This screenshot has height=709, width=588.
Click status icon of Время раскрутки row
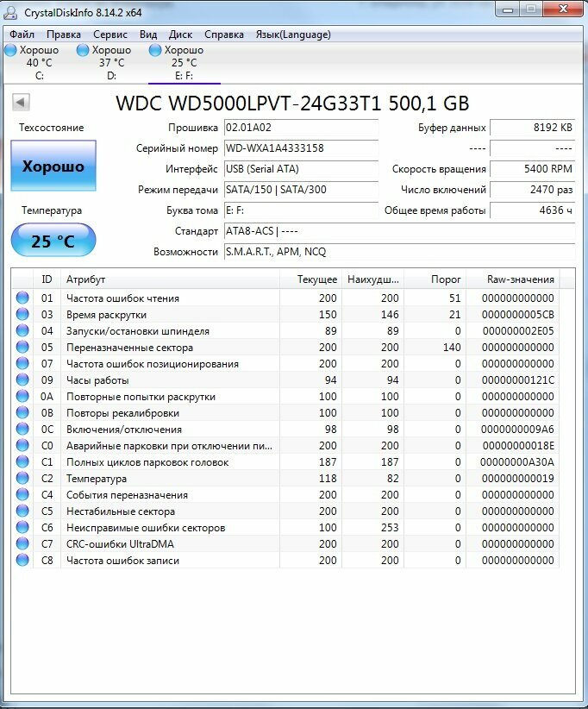(x=22, y=314)
